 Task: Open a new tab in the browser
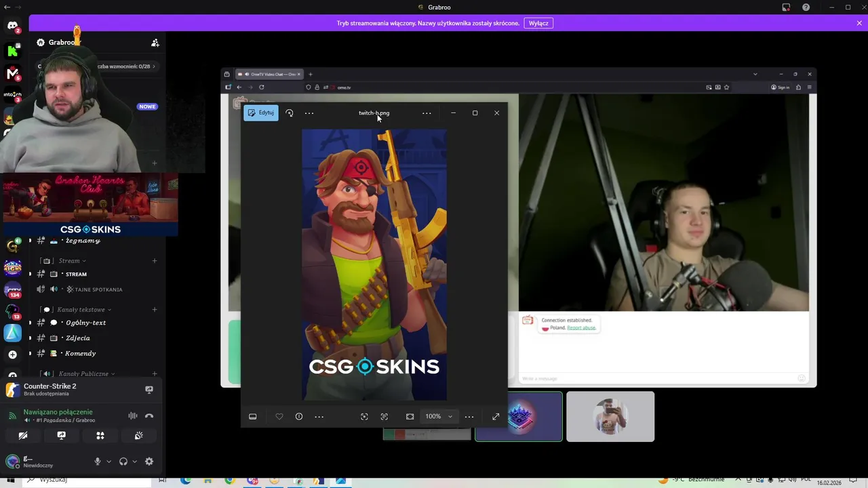pyautogui.click(x=311, y=74)
